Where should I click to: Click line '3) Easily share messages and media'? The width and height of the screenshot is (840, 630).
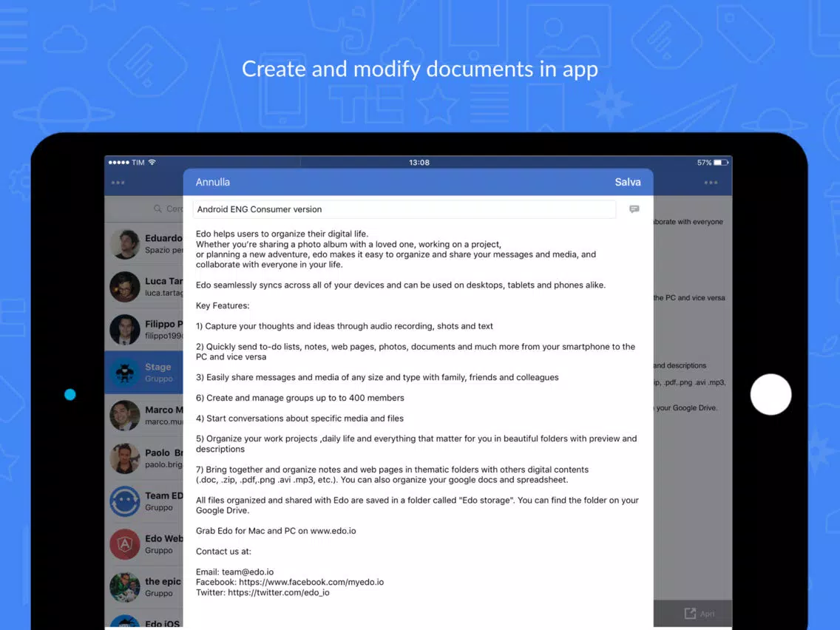click(x=377, y=378)
